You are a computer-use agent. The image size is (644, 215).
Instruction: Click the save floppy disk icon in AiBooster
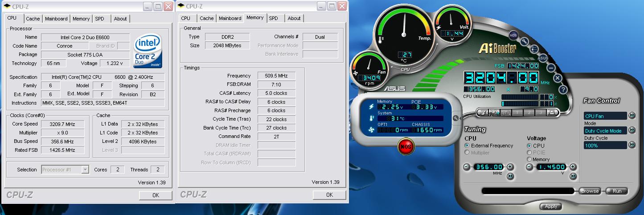[x=552, y=112]
